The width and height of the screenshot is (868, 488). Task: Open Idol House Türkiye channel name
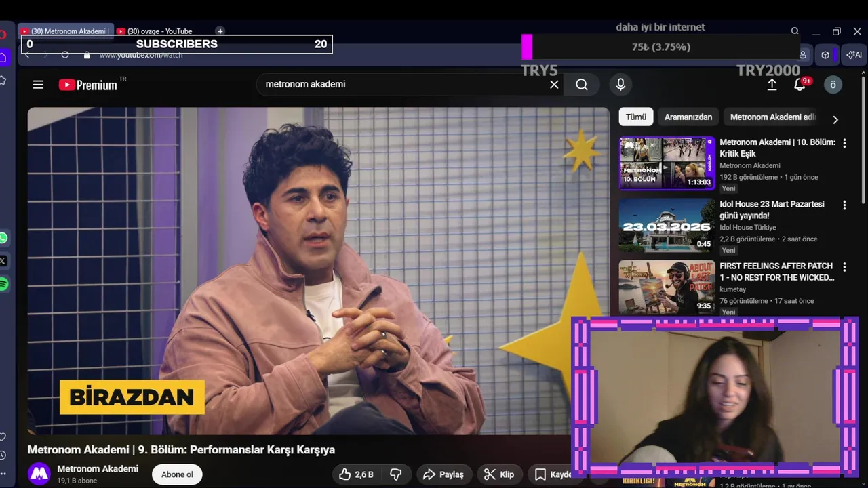pos(747,227)
